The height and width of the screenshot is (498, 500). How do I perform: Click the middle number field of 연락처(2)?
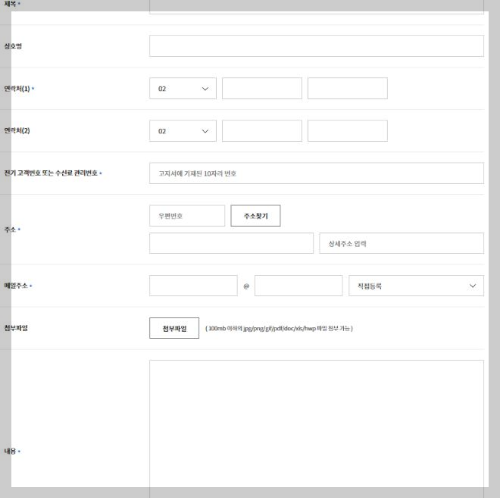pyautogui.click(x=262, y=131)
